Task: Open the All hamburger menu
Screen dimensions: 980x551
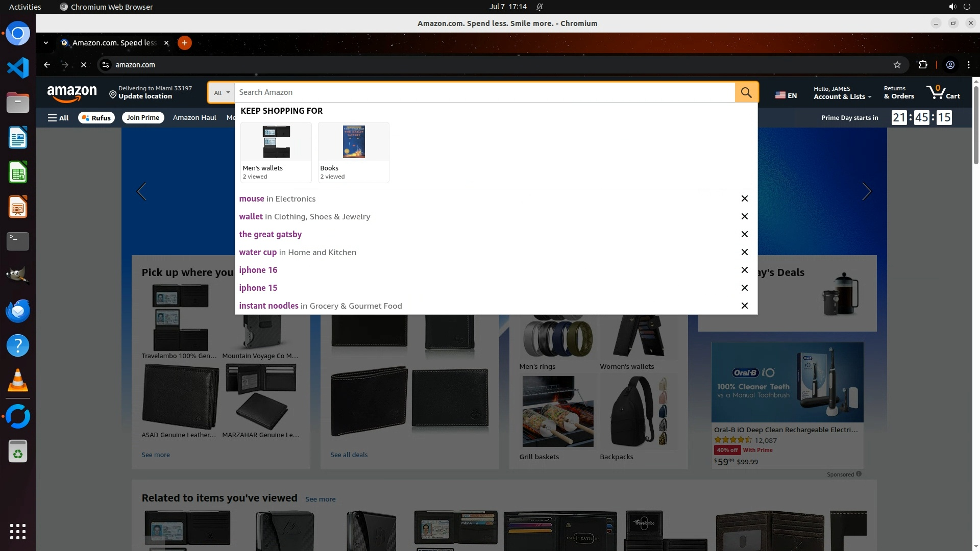Action: [x=58, y=118]
